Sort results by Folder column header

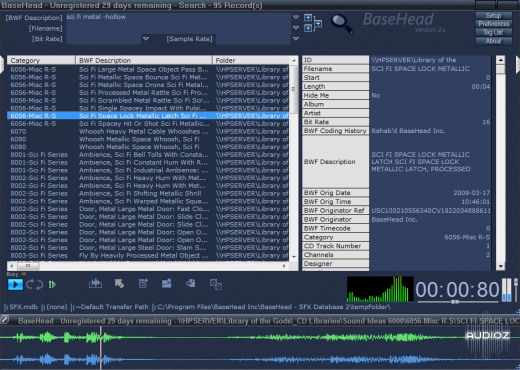coord(252,60)
